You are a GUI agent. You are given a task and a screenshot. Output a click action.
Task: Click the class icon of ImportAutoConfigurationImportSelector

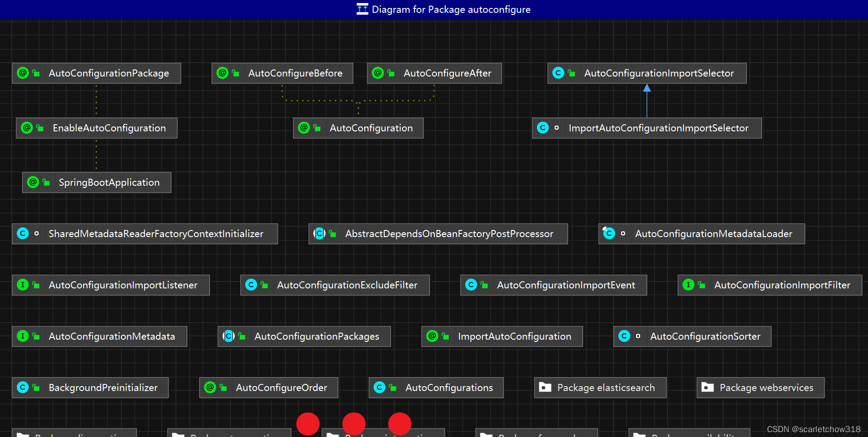pos(542,128)
